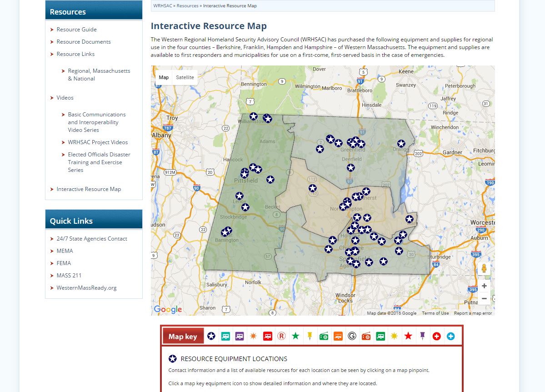Open the Videos sidebar link
The image size is (545, 392).
tap(65, 98)
